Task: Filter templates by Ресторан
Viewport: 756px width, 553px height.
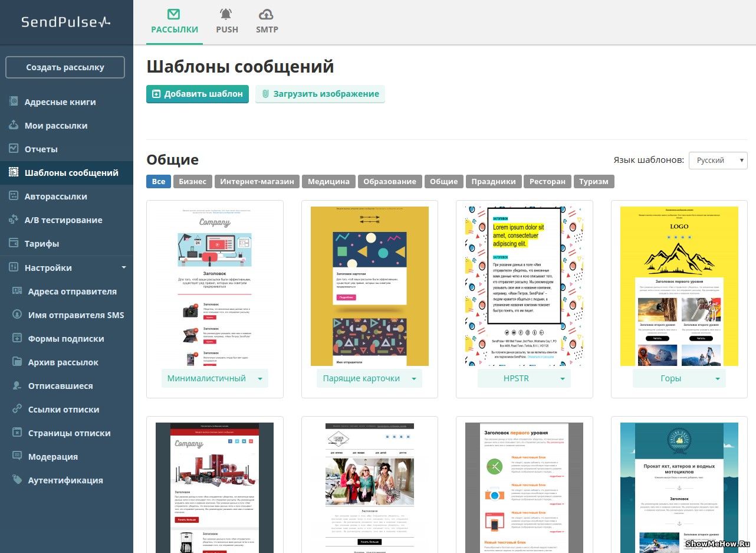Action: pyautogui.click(x=547, y=181)
